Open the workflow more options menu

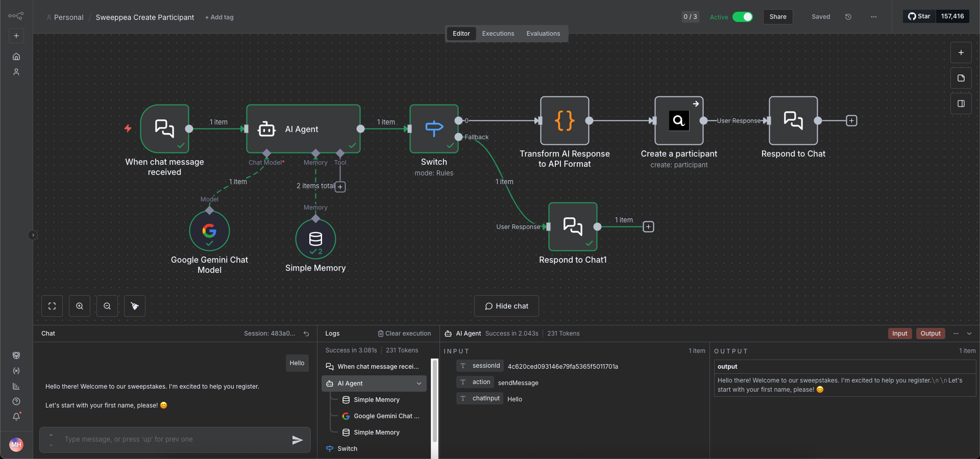point(874,17)
